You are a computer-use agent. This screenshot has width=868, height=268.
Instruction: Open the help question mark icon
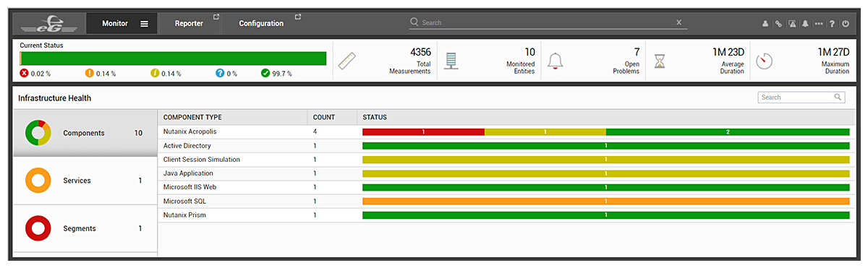click(x=832, y=24)
